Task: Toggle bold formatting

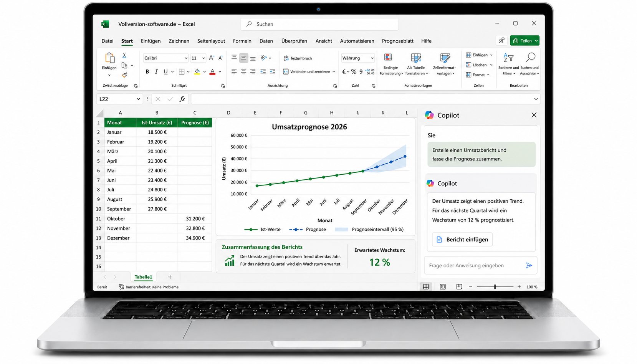Action: (147, 71)
